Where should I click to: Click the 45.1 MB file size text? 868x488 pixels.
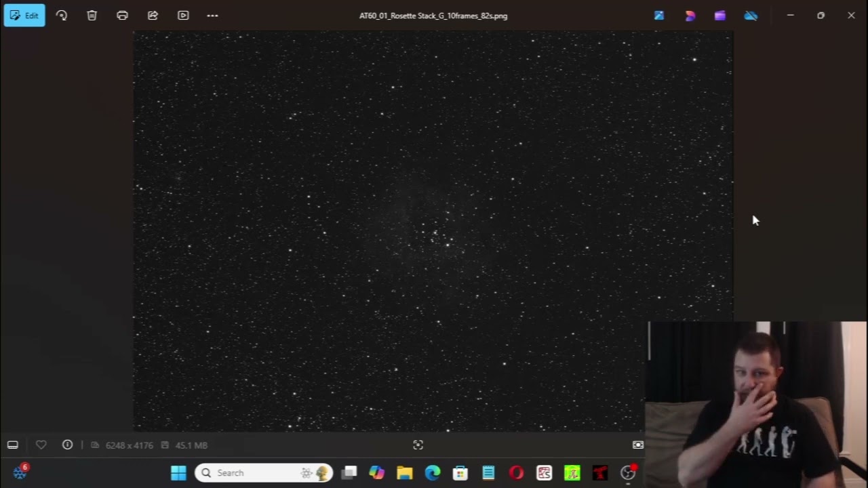coord(191,445)
